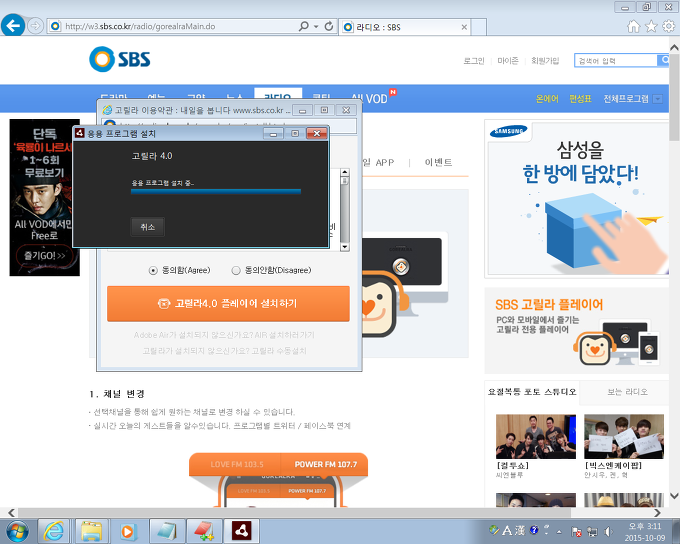Open the 편성표 menu link
Image resolution: width=680 pixels, height=544 pixels.
[x=580, y=99]
